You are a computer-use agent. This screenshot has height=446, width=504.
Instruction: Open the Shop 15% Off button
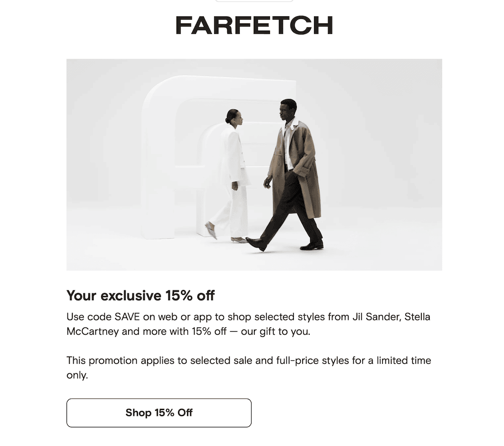[159, 413]
